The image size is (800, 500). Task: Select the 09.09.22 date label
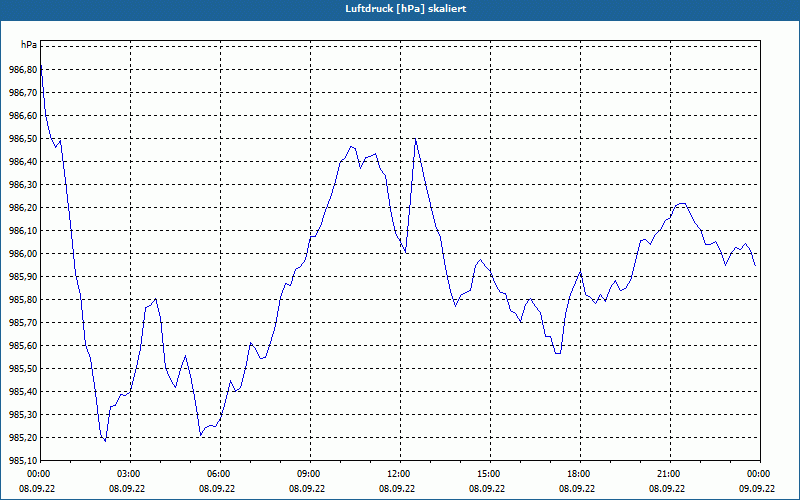tap(757, 489)
